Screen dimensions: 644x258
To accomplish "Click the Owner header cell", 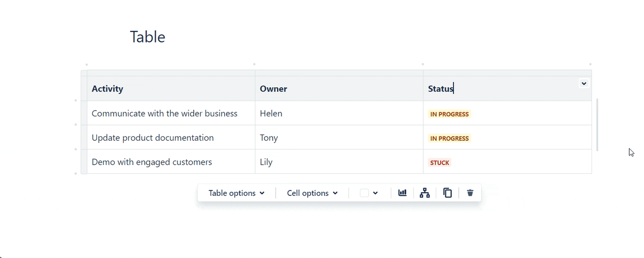I will point(339,89).
